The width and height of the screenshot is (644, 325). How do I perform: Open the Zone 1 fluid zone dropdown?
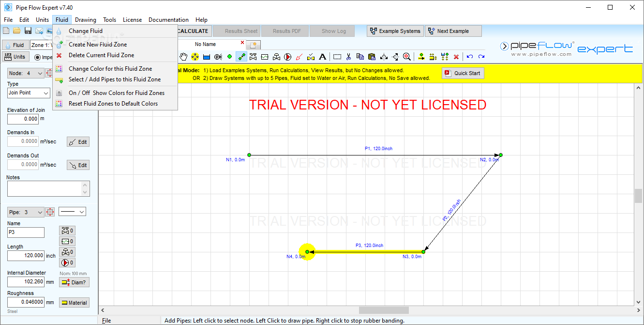pos(42,45)
